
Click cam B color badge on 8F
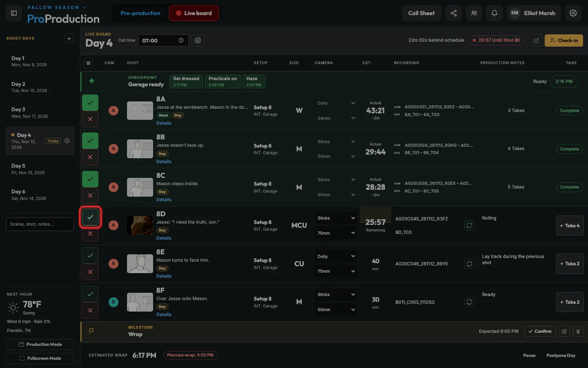pyautogui.click(x=114, y=302)
